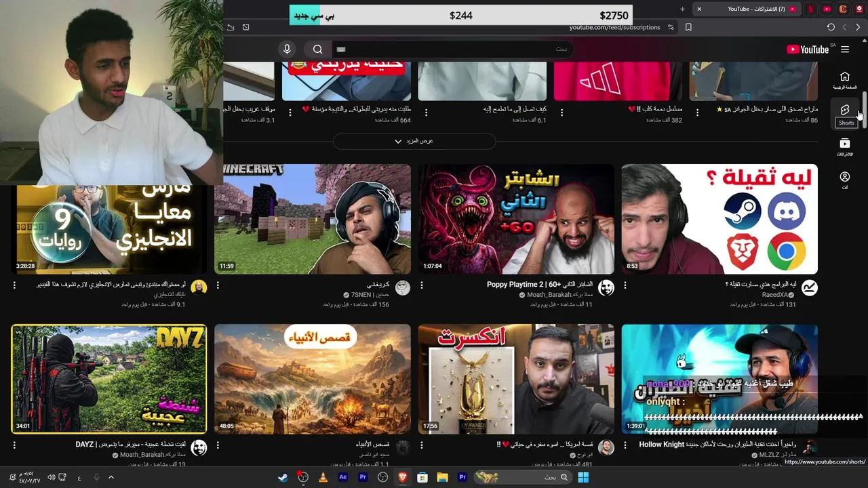This screenshot has width=868, height=488.
Task: Open the Windows Start menu
Action: [583, 477]
